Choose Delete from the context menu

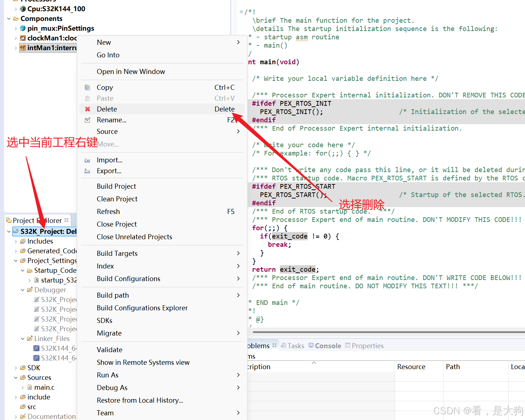pyautogui.click(x=162, y=109)
